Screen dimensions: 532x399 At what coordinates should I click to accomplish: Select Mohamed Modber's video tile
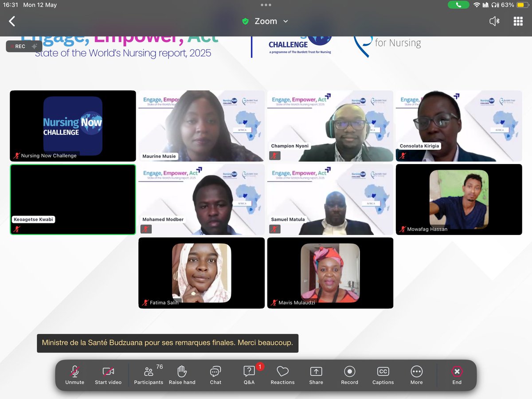coord(202,199)
